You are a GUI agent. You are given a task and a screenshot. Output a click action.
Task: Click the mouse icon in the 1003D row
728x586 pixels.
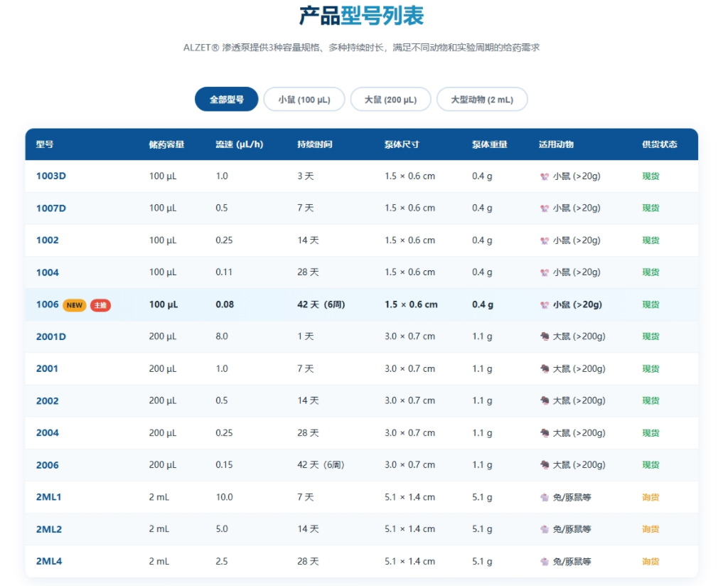point(545,176)
